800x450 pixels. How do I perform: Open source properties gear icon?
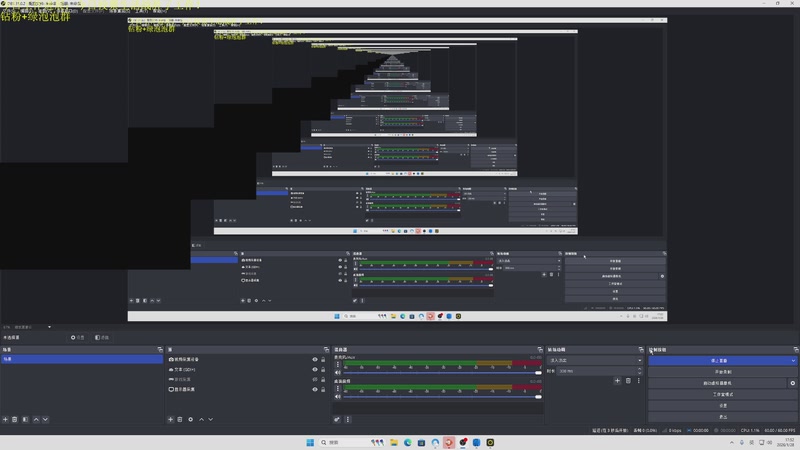coord(190,419)
